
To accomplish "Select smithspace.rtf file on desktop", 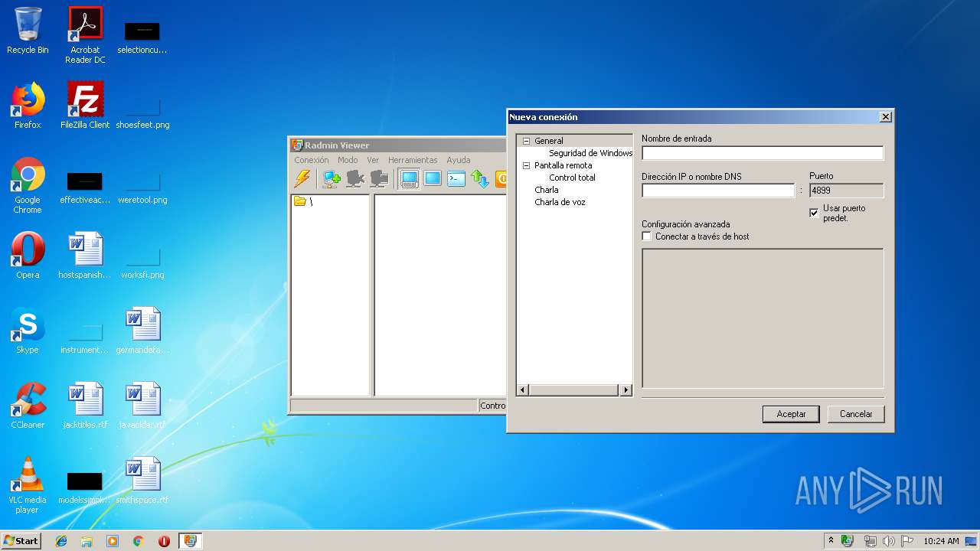I will 142,481.
